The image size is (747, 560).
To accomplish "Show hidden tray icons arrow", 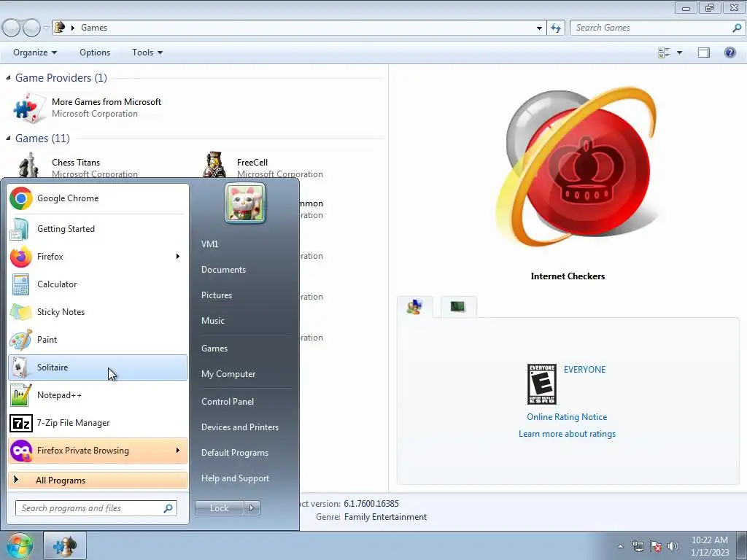I will (620, 546).
